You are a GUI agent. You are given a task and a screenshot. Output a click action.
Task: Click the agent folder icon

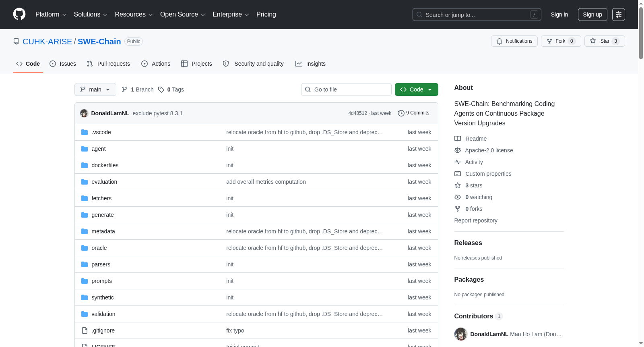click(x=85, y=149)
